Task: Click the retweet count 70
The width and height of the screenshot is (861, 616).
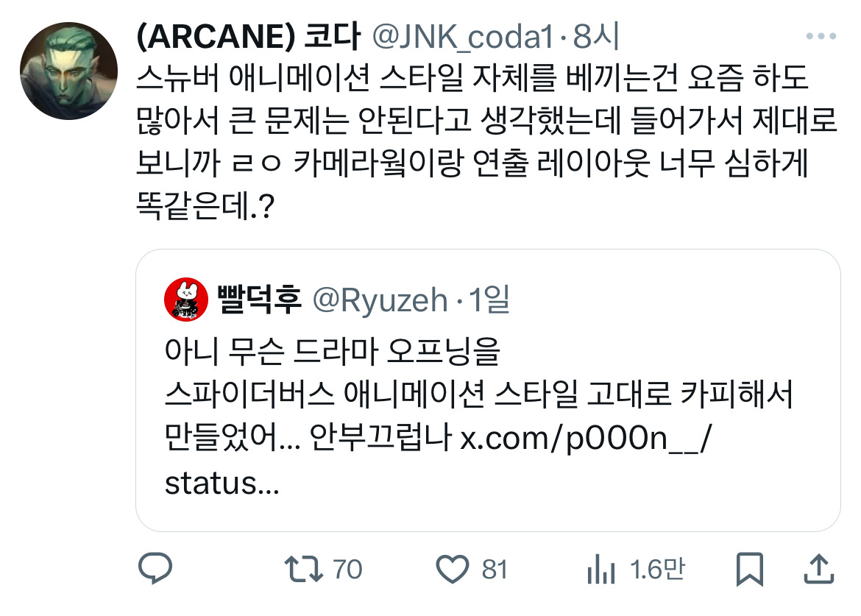Action: click(x=347, y=570)
